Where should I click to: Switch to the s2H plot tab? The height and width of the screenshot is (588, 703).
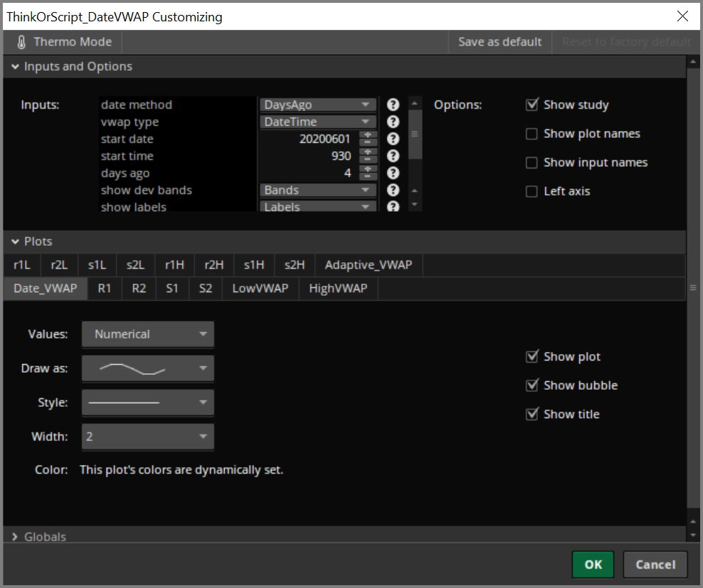tap(294, 265)
